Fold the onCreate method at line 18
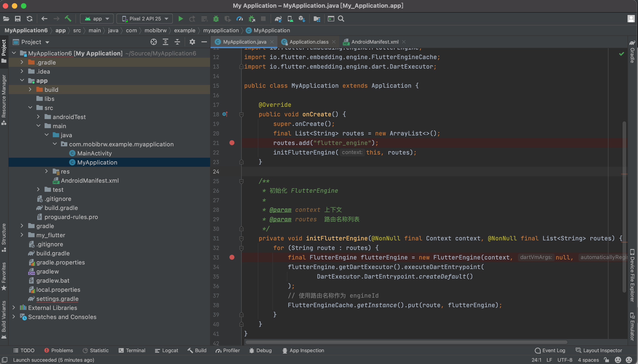The width and height of the screenshot is (638, 364). point(241,115)
